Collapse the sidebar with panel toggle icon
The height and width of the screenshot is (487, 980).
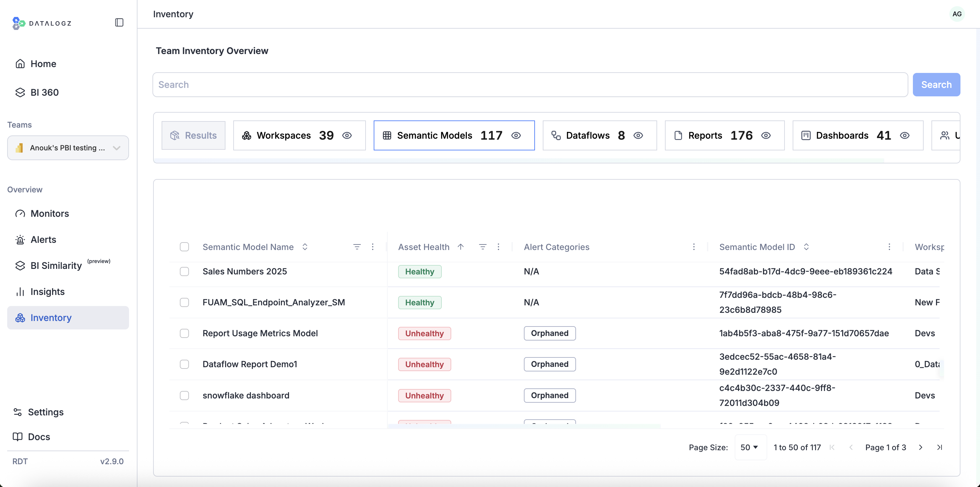(x=119, y=23)
